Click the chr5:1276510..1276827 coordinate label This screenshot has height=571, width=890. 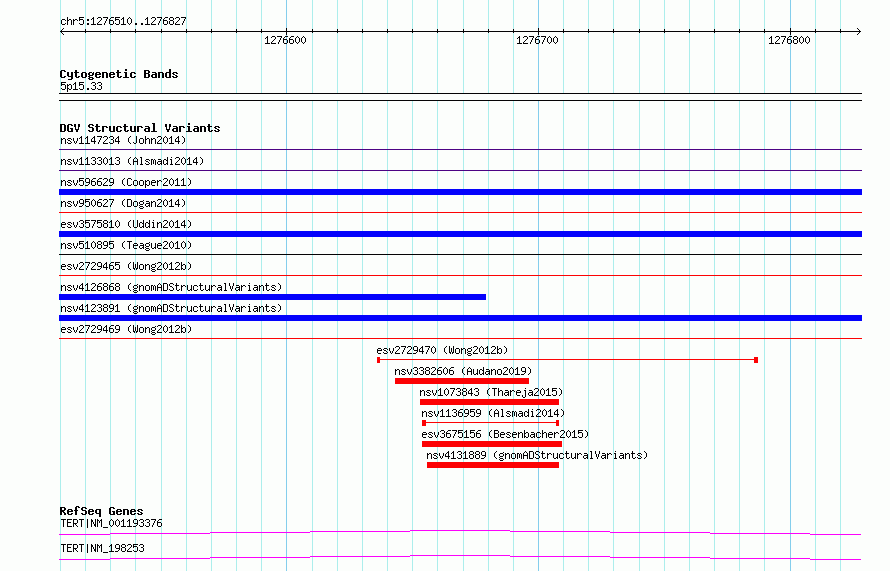pyautogui.click(x=123, y=21)
